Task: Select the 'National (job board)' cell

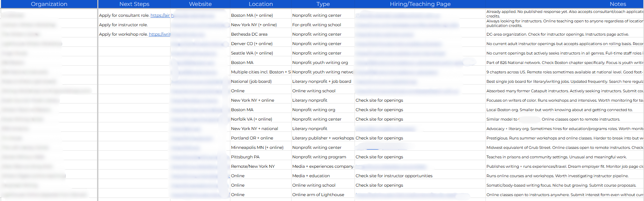Action: (x=261, y=81)
